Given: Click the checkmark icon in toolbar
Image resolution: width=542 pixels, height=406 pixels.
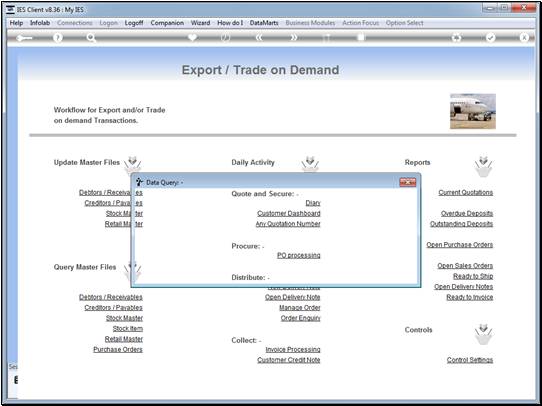Looking at the screenshot, I should pos(490,38).
